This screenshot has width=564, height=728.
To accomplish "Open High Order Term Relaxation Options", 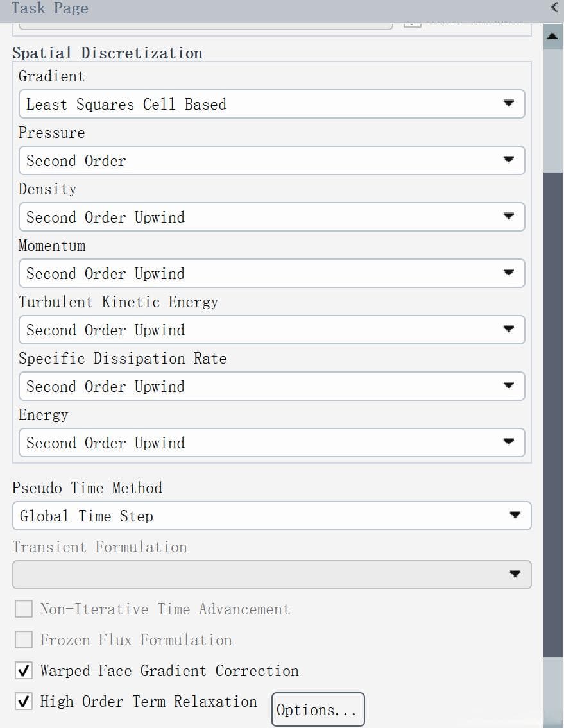I will coord(318,709).
